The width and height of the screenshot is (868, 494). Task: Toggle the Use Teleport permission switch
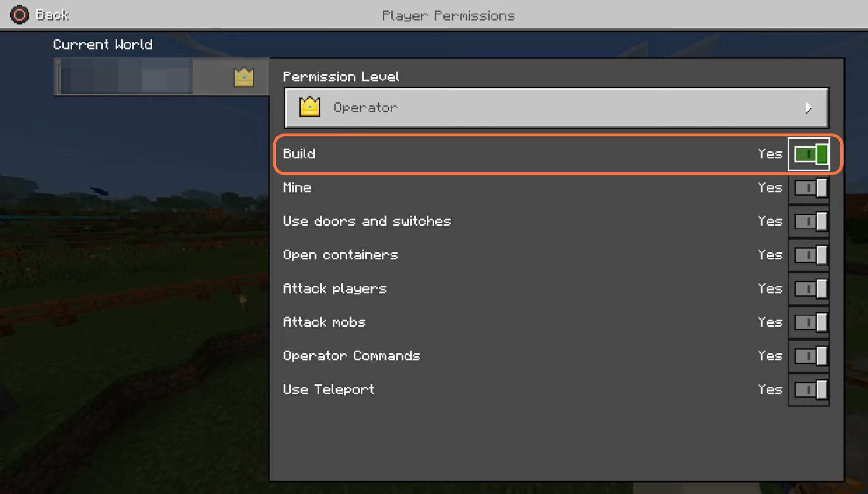[x=810, y=390]
